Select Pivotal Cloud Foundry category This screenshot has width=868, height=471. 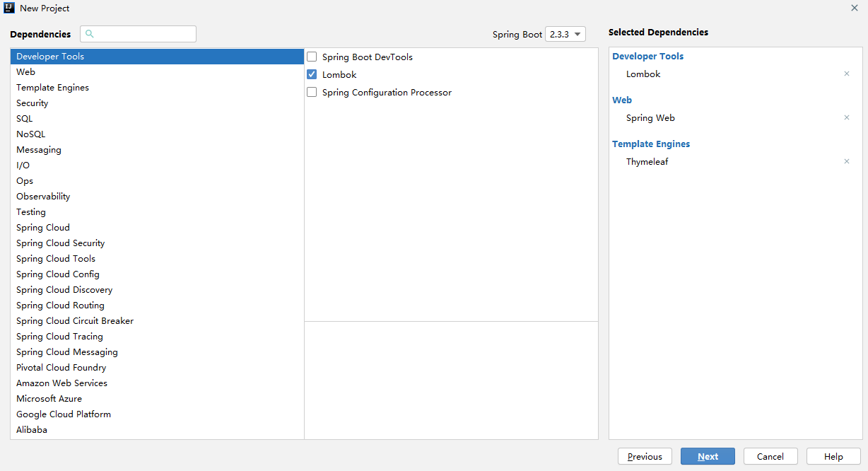(157, 368)
